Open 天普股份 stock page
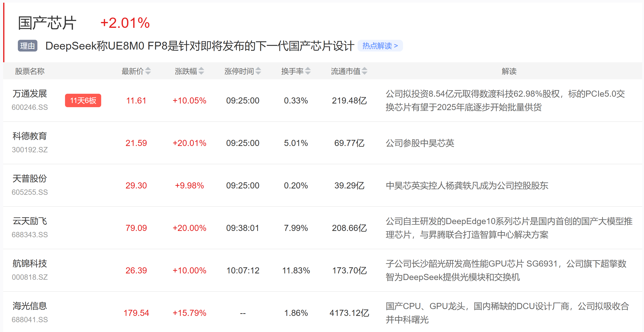 click(x=30, y=178)
